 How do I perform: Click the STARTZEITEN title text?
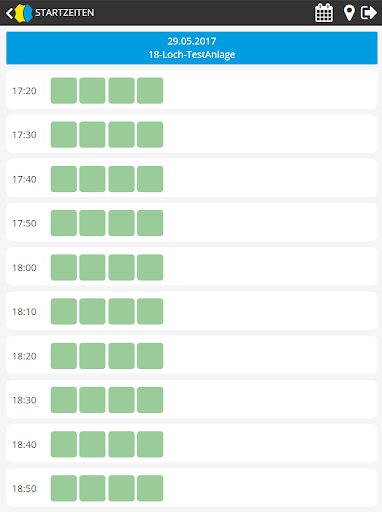click(x=65, y=13)
